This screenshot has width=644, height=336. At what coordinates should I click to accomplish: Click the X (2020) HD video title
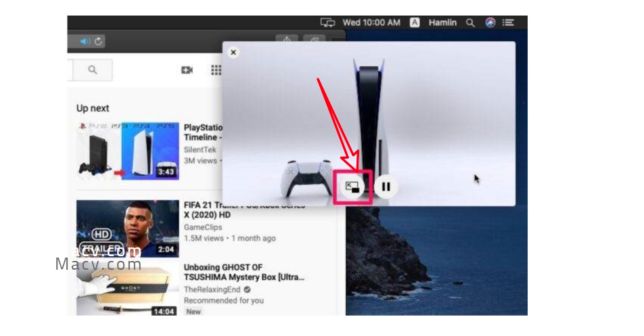coord(207,215)
